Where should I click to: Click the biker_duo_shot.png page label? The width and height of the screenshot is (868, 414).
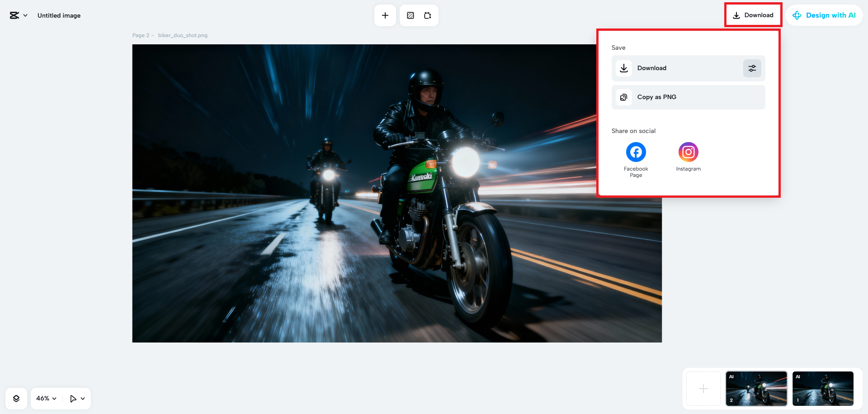tap(183, 35)
